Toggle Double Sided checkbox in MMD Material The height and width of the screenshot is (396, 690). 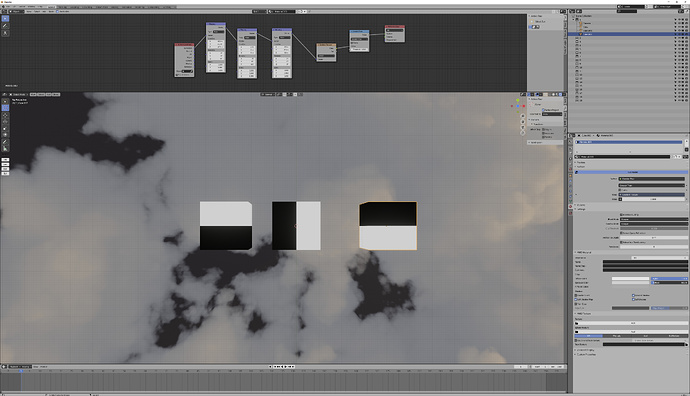[x=576, y=295]
